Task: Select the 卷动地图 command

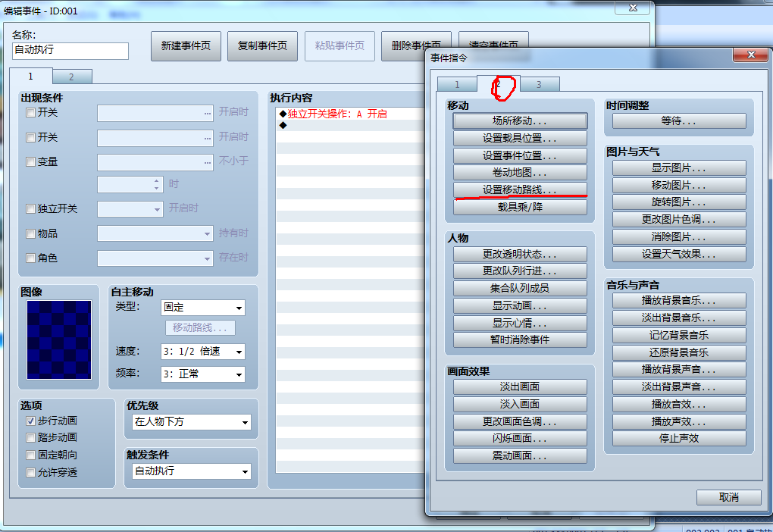Action: tap(520, 173)
